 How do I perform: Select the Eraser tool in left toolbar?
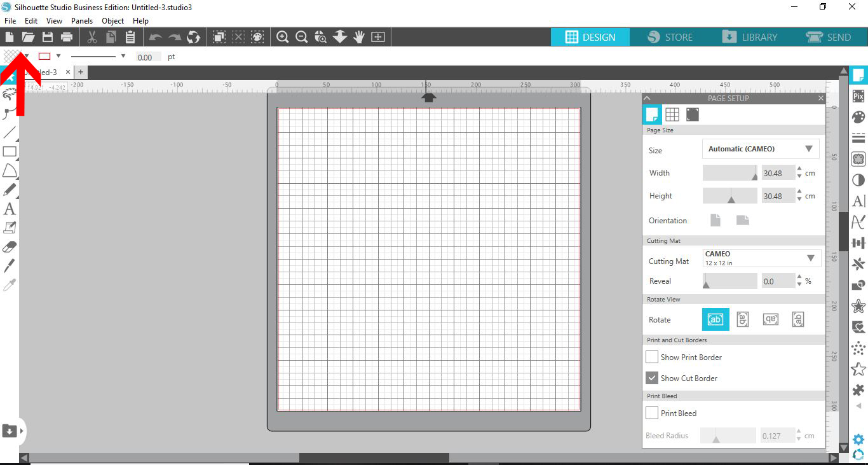(x=10, y=247)
